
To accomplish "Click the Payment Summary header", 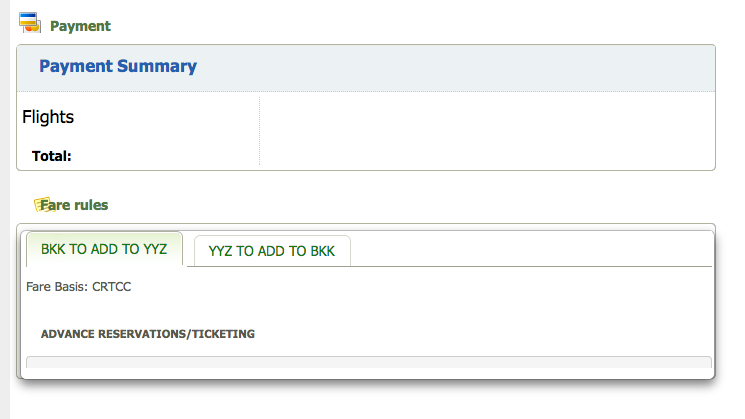I will (x=118, y=66).
